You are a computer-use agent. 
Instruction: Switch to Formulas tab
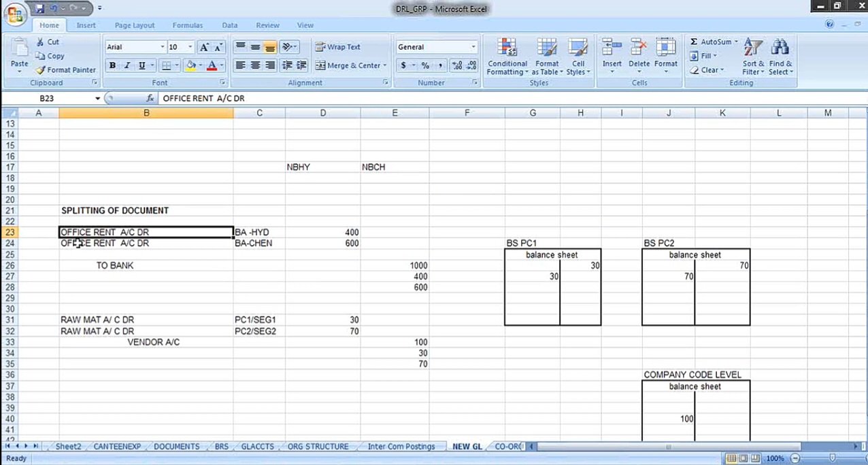[187, 25]
